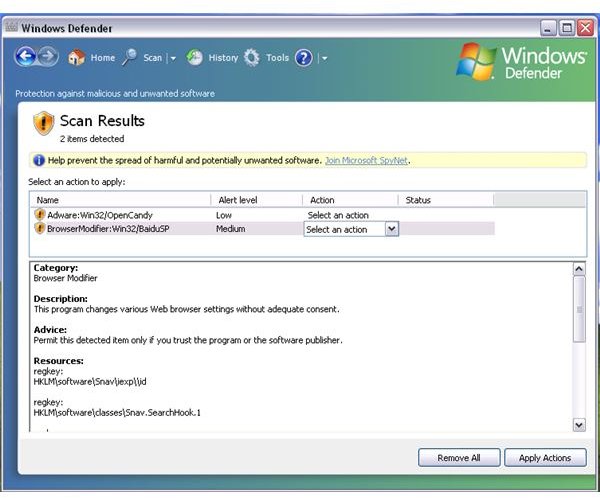The width and height of the screenshot is (600, 498).
Task: Click the Tools gear icon
Action: (252, 58)
